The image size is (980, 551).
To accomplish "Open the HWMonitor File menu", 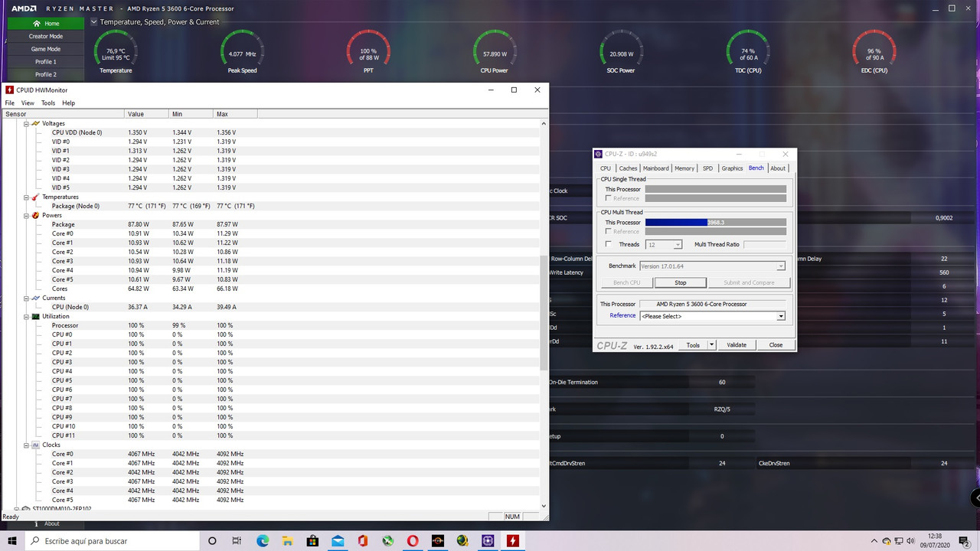I will [x=10, y=103].
